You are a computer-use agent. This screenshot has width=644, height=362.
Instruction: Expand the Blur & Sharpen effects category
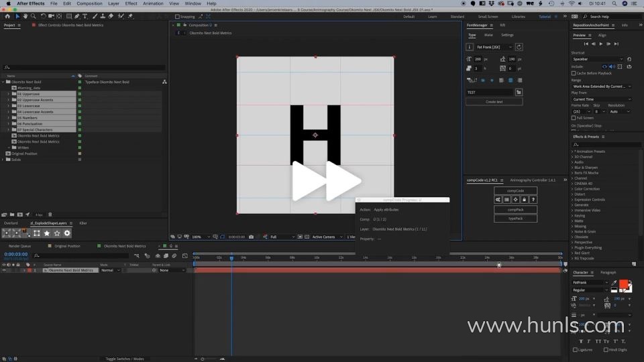click(x=572, y=168)
